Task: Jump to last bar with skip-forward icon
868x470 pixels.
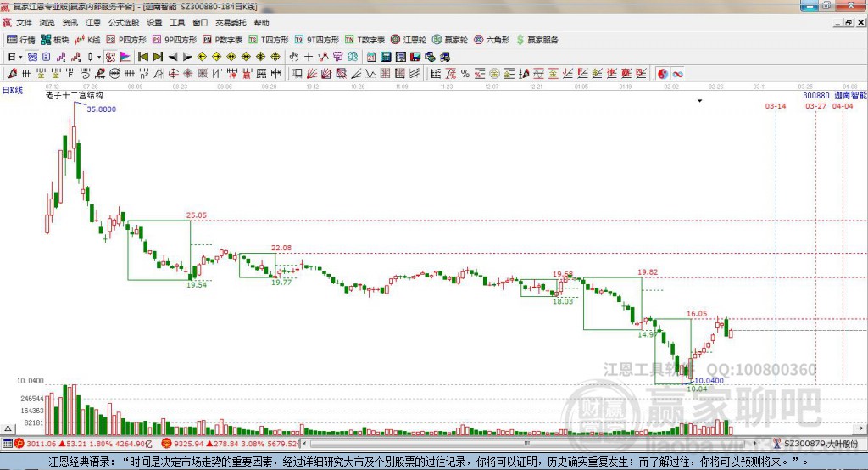Action: click(158, 57)
